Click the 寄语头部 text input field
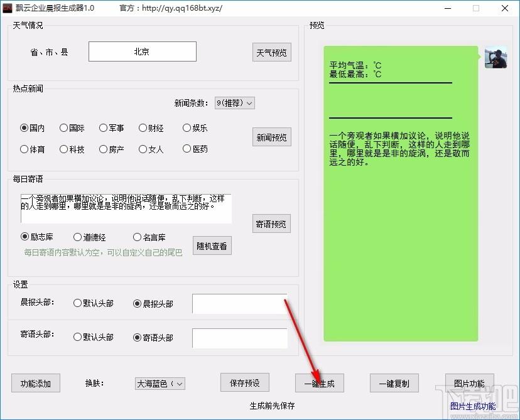This screenshot has height=420, width=520. coord(239,338)
